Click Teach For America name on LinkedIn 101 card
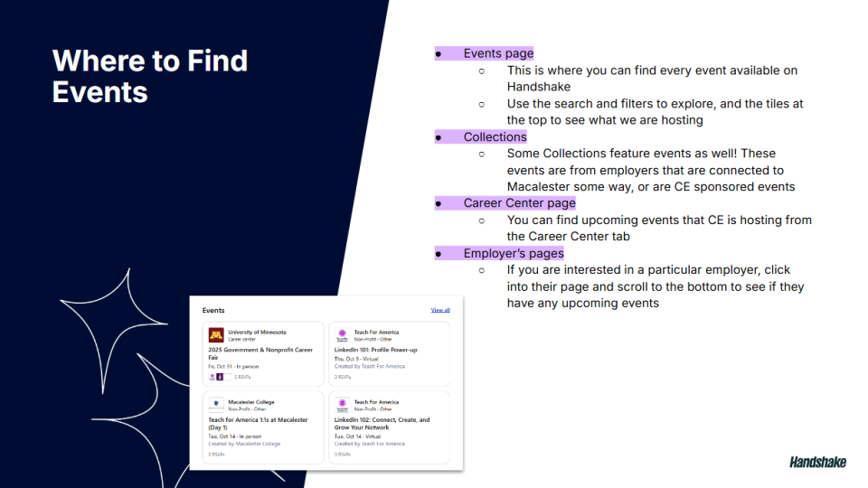Viewport: 868px width, 488px height. [x=376, y=332]
